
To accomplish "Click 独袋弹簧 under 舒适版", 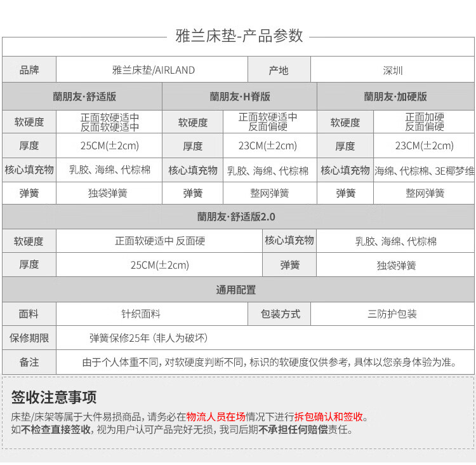I will [107, 193].
